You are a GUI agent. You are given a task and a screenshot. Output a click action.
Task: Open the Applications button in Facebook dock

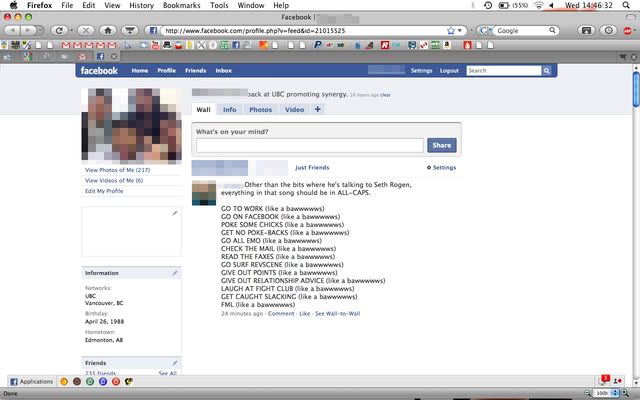click(31, 382)
